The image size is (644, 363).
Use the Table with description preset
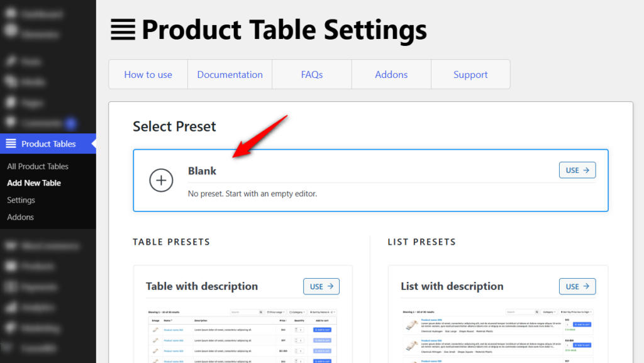click(x=321, y=286)
